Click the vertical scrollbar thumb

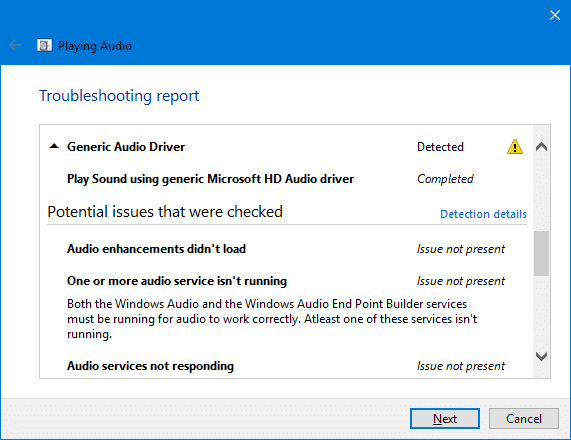tap(542, 254)
